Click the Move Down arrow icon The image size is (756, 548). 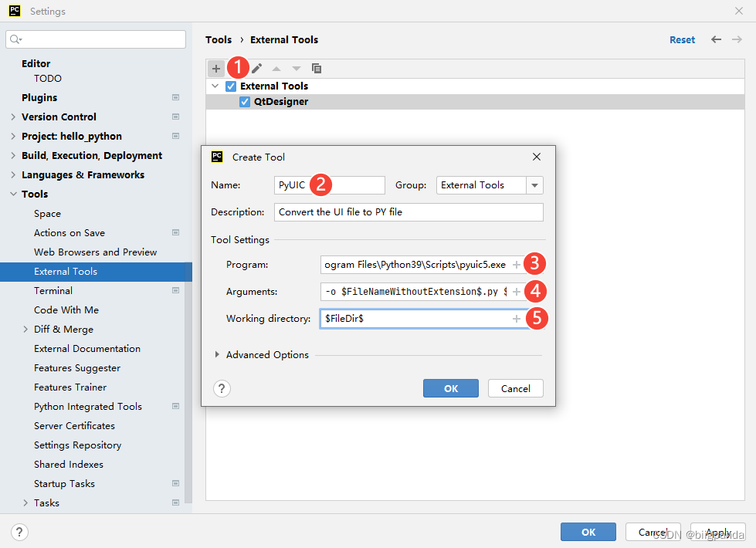297,69
